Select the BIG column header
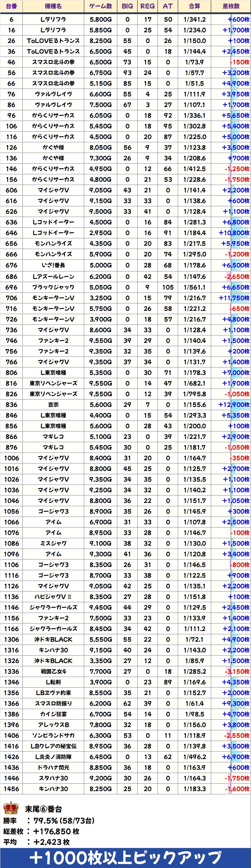251x868 pixels. 127,6
